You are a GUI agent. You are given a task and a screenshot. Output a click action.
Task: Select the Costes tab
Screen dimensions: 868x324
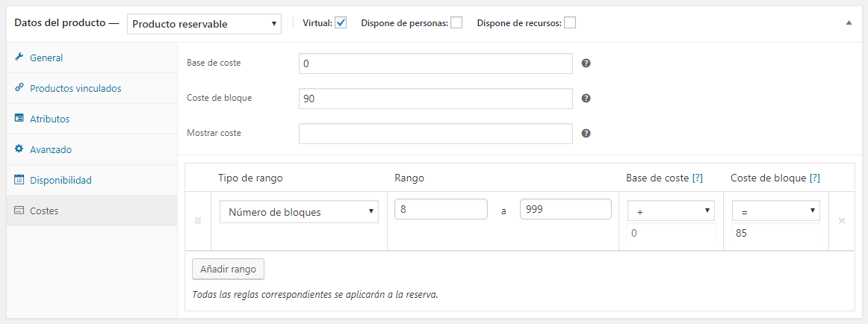pos(92,211)
